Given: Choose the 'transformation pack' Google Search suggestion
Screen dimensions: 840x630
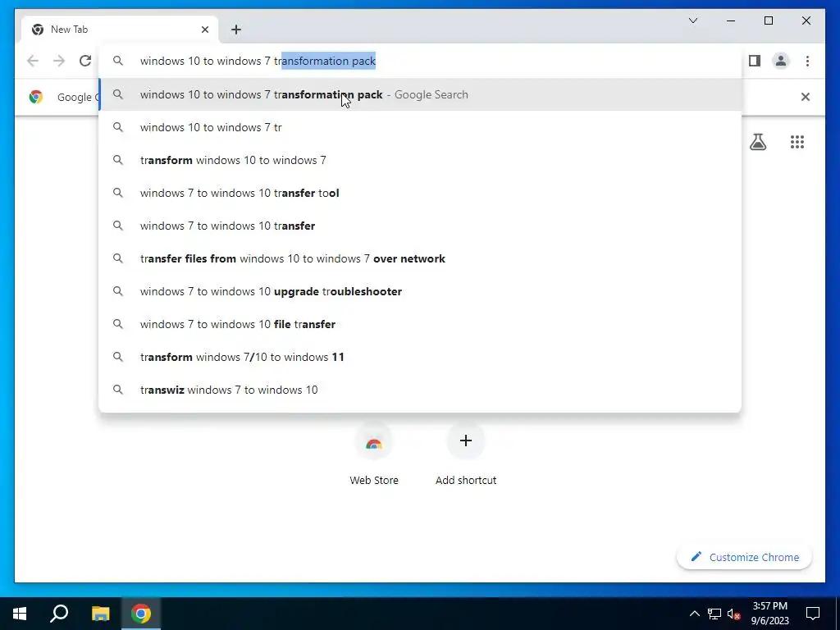Looking at the screenshot, I should pos(421,95).
